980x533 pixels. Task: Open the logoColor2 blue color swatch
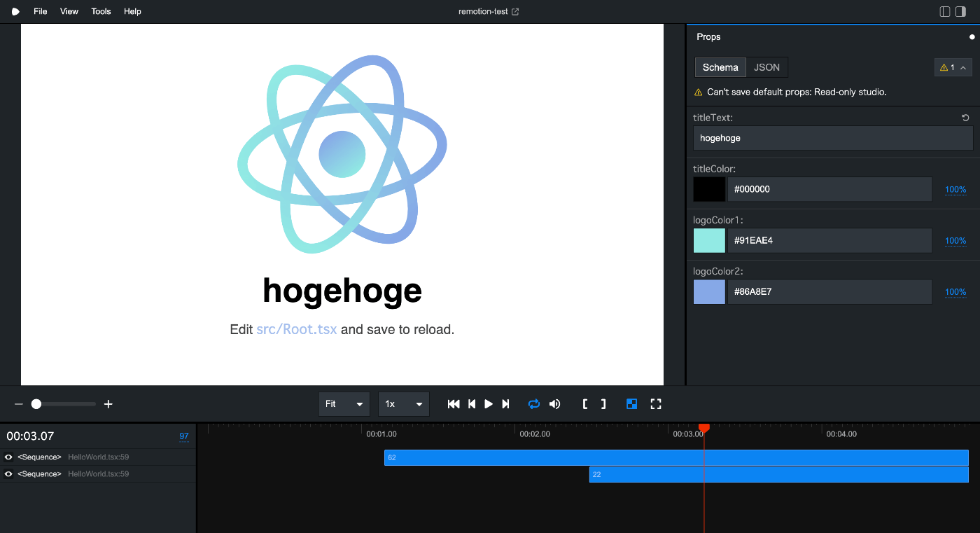(x=709, y=291)
